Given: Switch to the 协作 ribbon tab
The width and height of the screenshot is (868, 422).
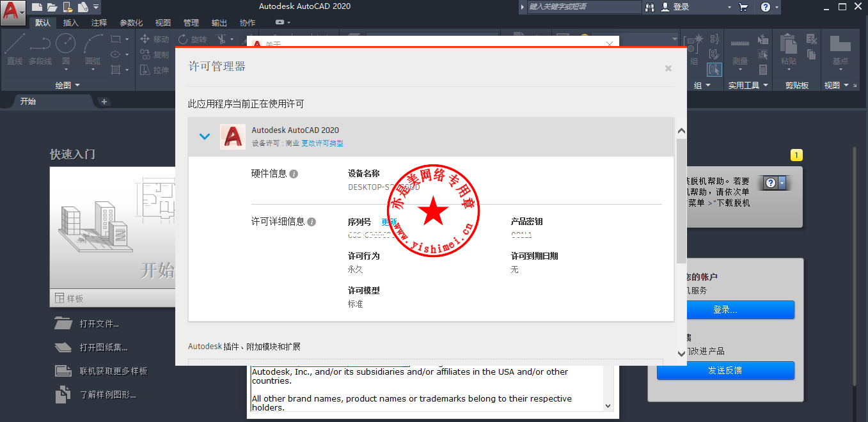Looking at the screenshot, I should tap(248, 22).
